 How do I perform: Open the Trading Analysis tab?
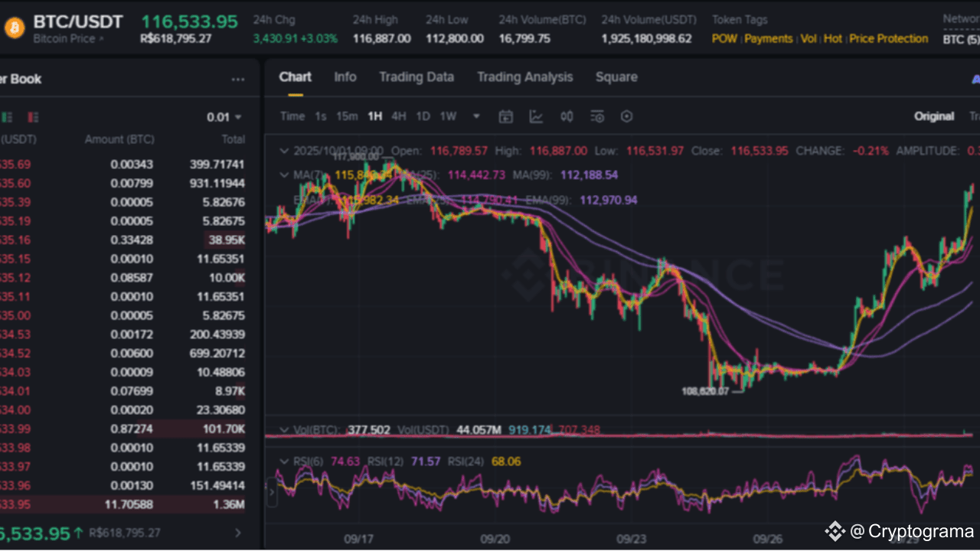tap(525, 77)
